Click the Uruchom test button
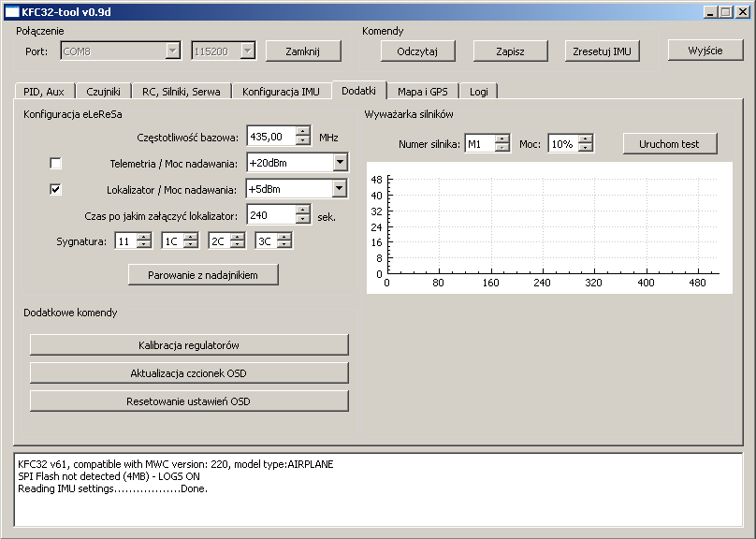Image resolution: width=756 pixels, height=539 pixels. pos(670,143)
